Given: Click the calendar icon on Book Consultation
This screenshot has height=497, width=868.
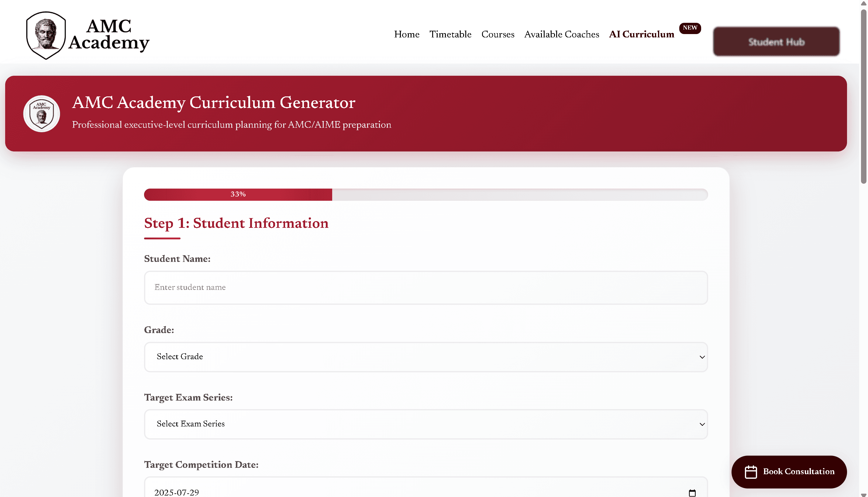Looking at the screenshot, I should pos(751,472).
